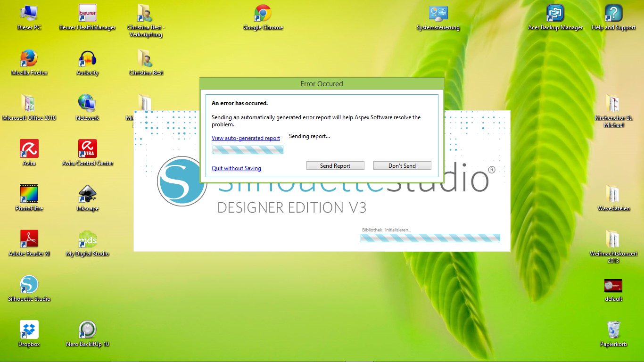
Task: Click the error dialog sending progress bar
Action: (x=248, y=150)
